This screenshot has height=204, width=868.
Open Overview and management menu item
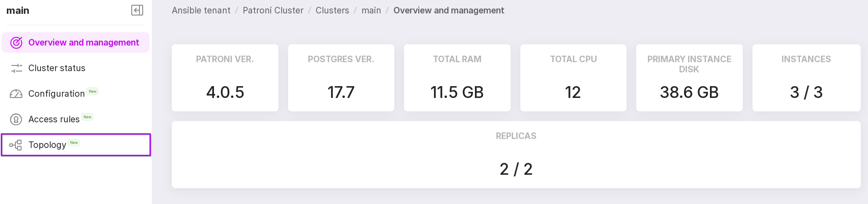[x=83, y=42]
